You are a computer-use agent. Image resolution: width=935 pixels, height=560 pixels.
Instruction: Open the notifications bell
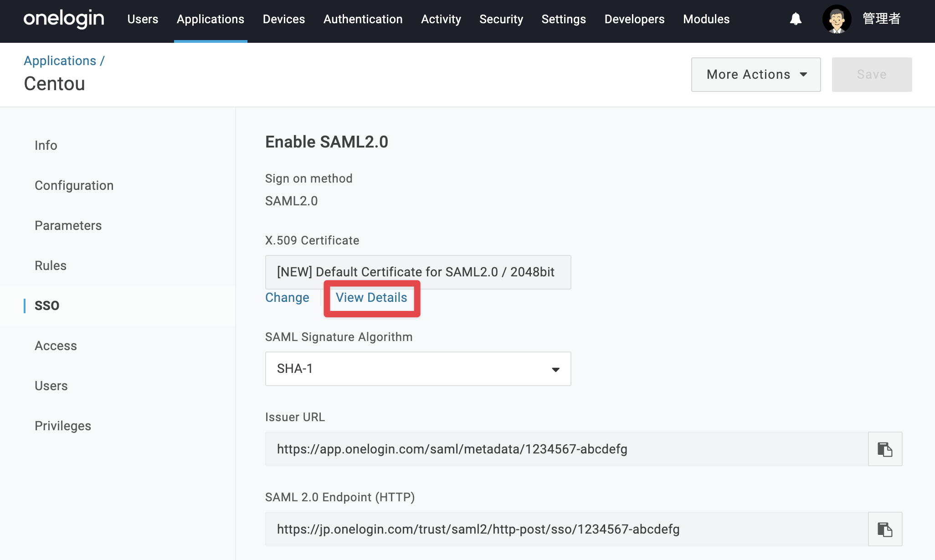796,19
